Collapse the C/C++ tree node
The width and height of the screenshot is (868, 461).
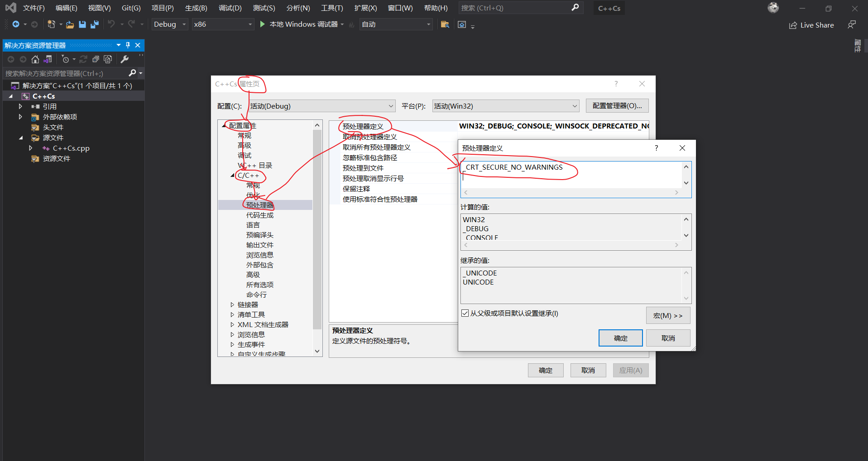tap(232, 176)
